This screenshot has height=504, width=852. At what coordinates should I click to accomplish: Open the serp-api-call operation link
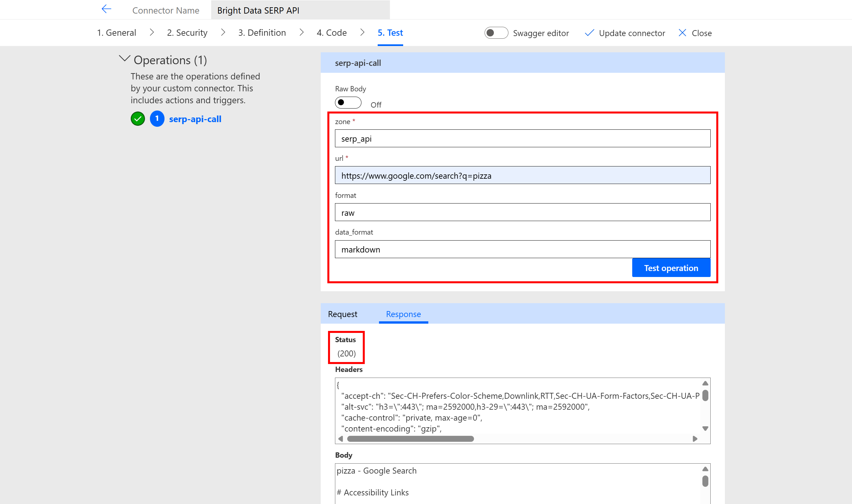click(x=195, y=119)
